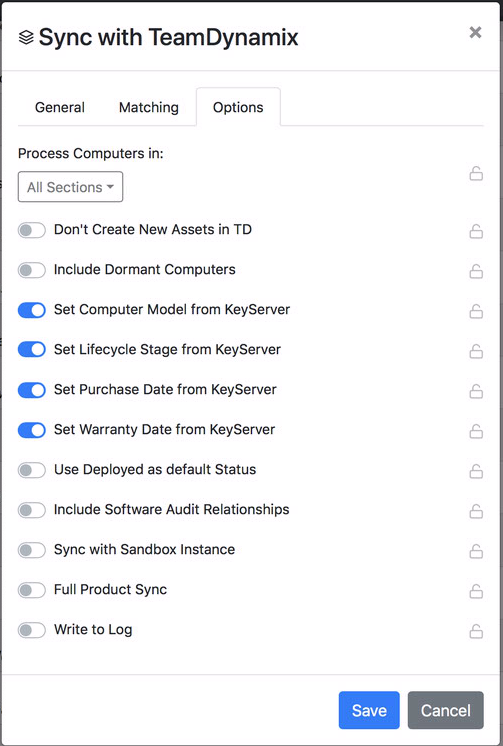Switch to the Matching tab
The width and height of the screenshot is (503, 746).
point(149,108)
